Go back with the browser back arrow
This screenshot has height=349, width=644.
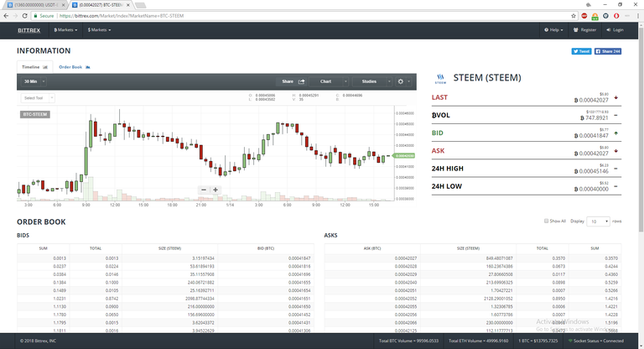pos(6,16)
